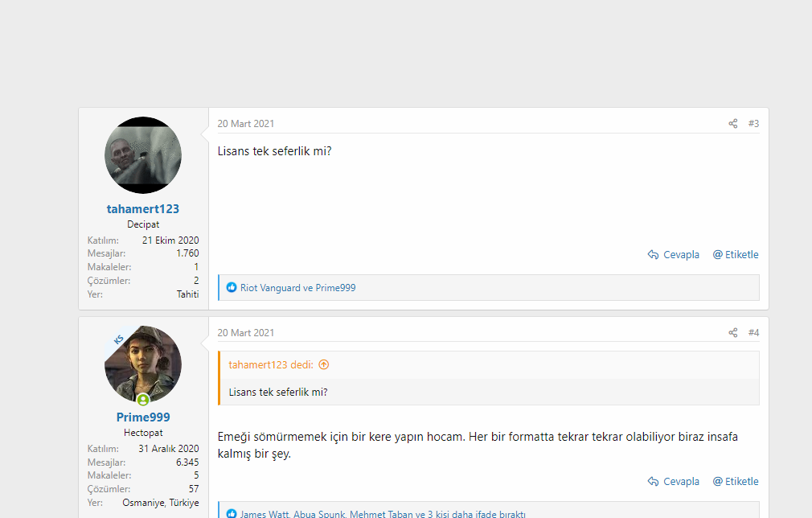This screenshot has width=812, height=518.
Task: Click Etiketle on tahamert123's post
Action: pyautogui.click(x=736, y=254)
